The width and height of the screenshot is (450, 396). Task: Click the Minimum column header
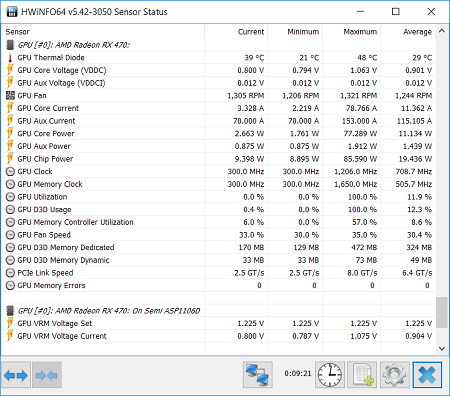pyautogui.click(x=303, y=32)
